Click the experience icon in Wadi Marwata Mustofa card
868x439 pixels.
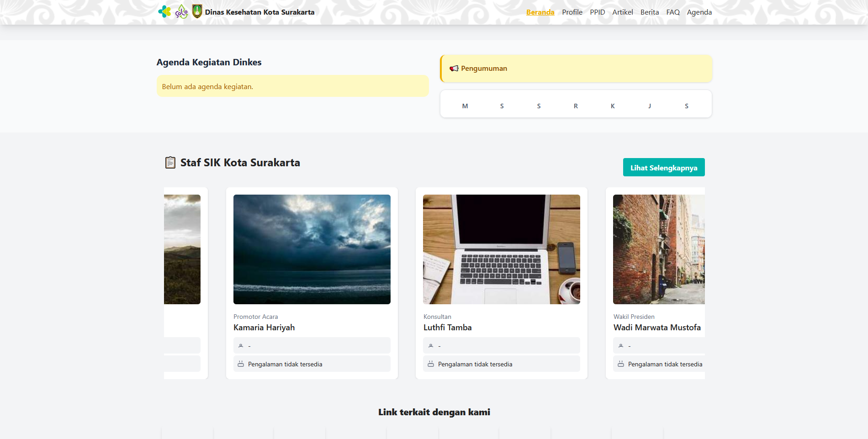(621, 364)
